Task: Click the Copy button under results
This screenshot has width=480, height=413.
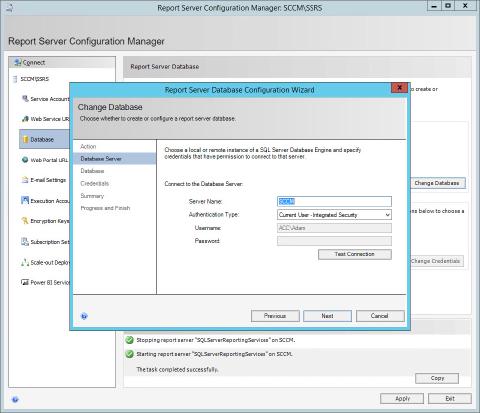Action: pos(437,378)
